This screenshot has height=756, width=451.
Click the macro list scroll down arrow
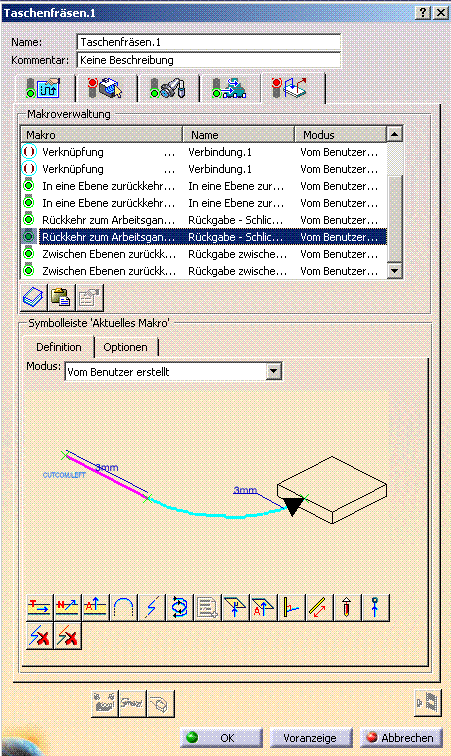click(395, 270)
